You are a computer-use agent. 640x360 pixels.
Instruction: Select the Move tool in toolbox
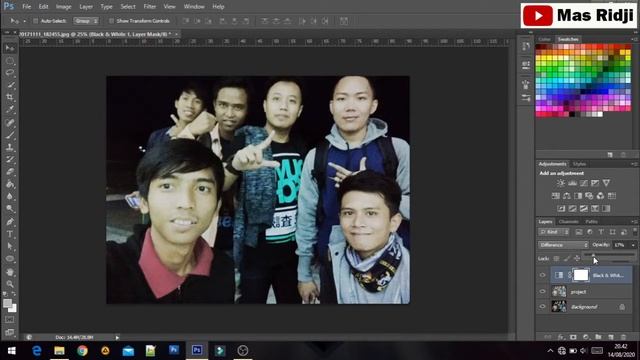pos(10,48)
